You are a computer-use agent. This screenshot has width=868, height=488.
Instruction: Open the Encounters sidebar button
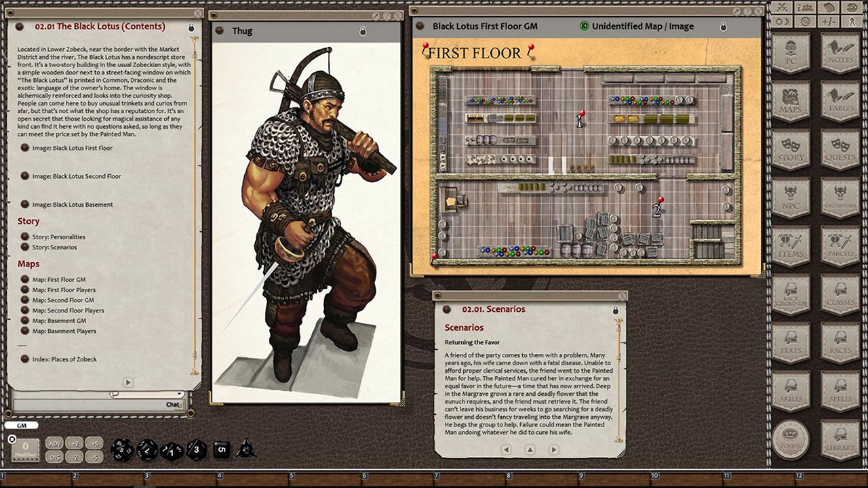840,198
